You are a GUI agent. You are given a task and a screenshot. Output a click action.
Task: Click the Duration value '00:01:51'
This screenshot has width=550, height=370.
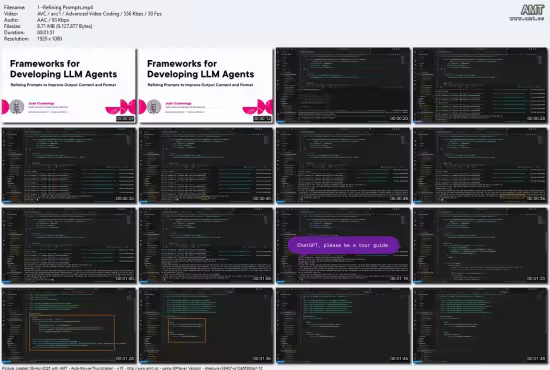pyautogui.click(x=46, y=32)
